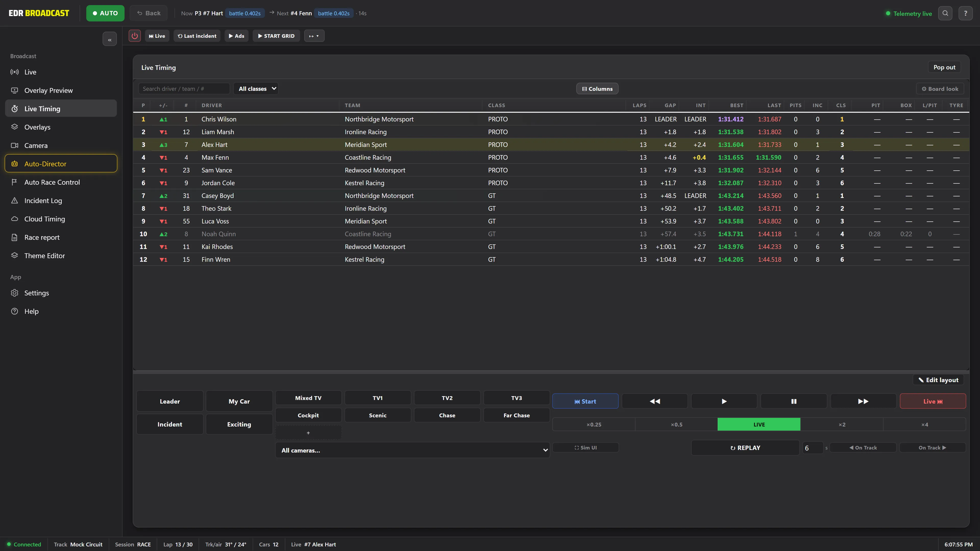
Task: Select the ×0.25 playback speed
Action: click(594, 424)
